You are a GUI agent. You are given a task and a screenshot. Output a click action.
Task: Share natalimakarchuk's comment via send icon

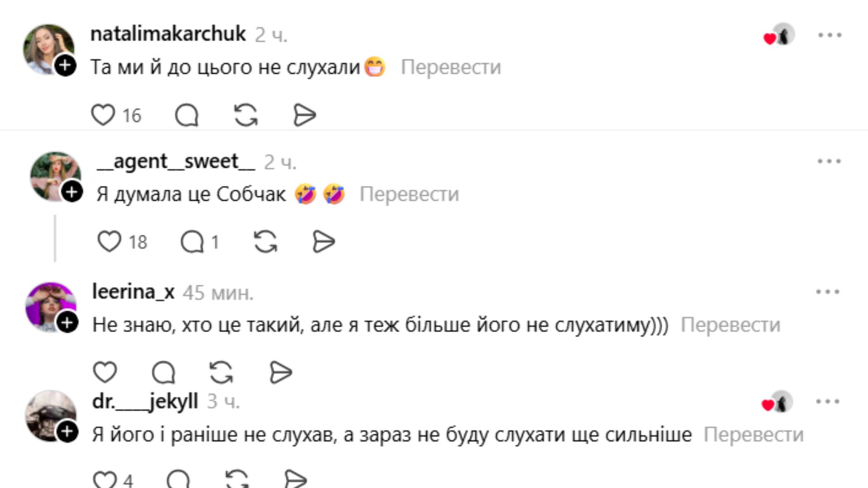[304, 115]
